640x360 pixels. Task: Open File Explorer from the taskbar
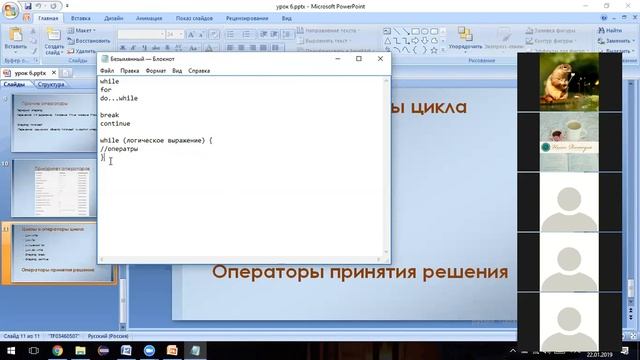[80, 351]
